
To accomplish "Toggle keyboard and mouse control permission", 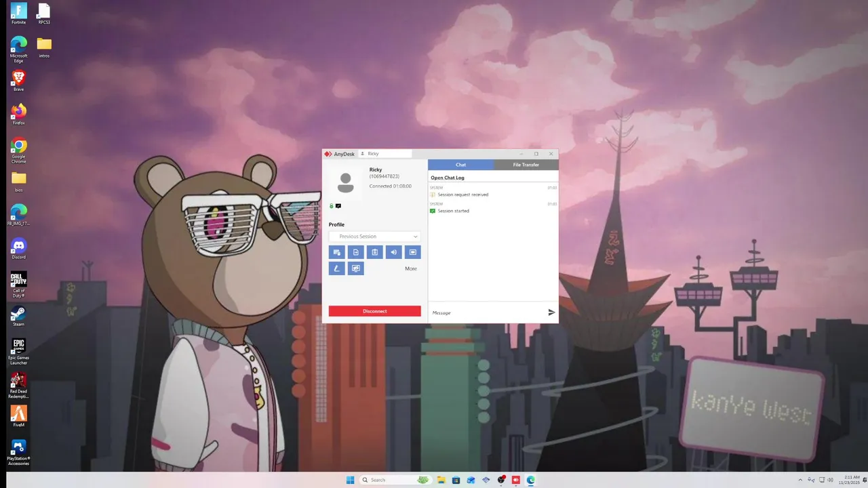I will [337, 252].
